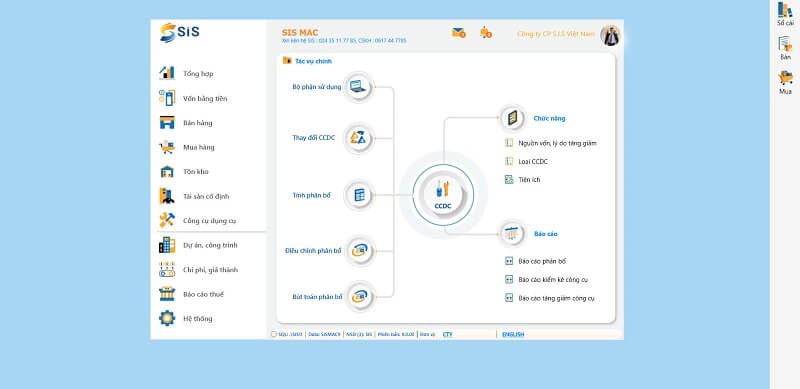Click the Công ty CP S.I.S Việt Nam name
800x389 pixels.
tap(556, 34)
